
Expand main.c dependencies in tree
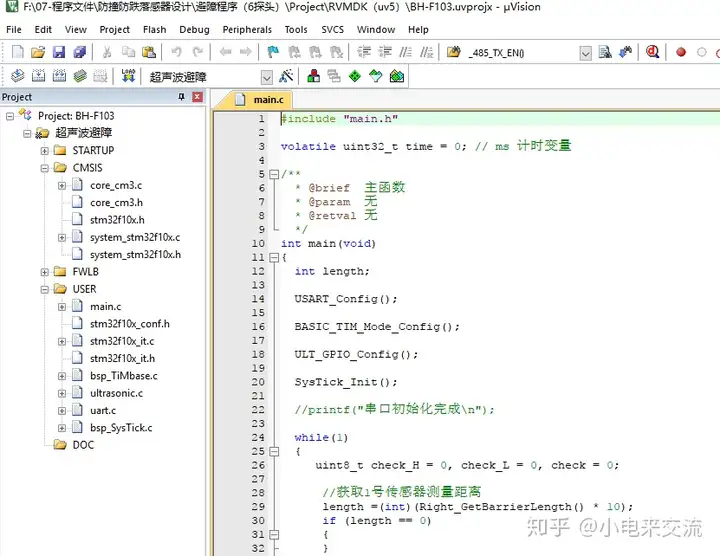coord(62,307)
